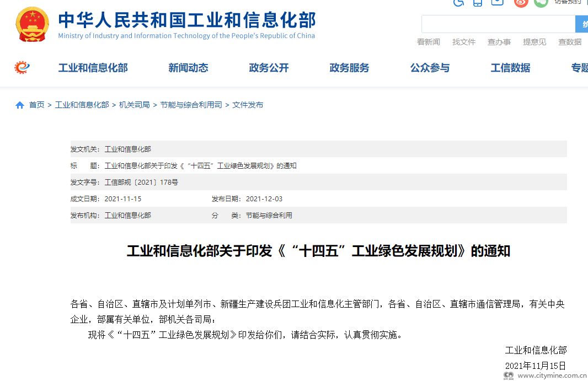Screen dimensions: 588x381
Task: Click the blue home icon in breadcrumb
Action: click(x=20, y=105)
